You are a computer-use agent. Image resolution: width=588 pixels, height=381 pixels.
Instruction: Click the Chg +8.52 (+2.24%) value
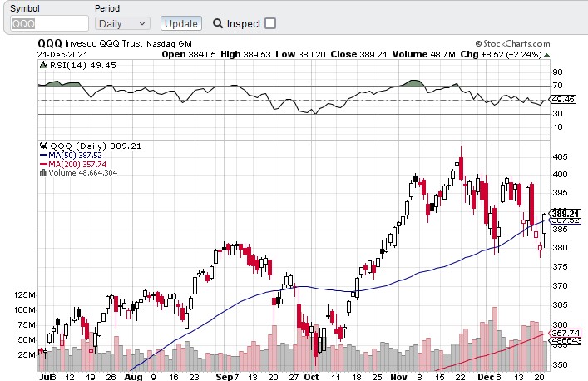pos(501,54)
